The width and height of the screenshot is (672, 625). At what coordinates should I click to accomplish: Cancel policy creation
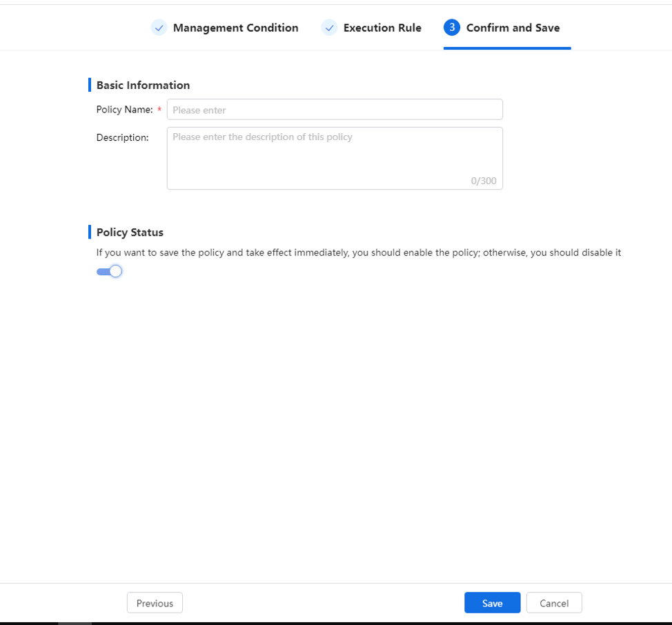554,603
